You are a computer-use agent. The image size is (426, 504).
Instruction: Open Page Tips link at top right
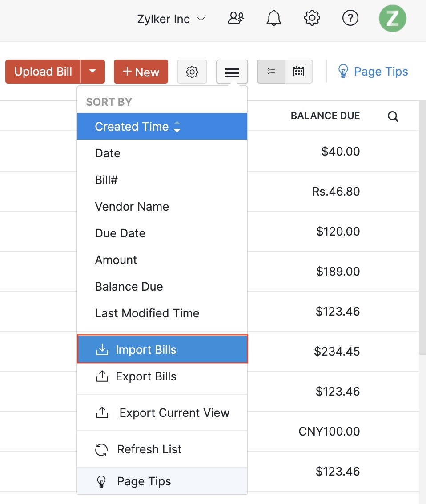[381, 71]
